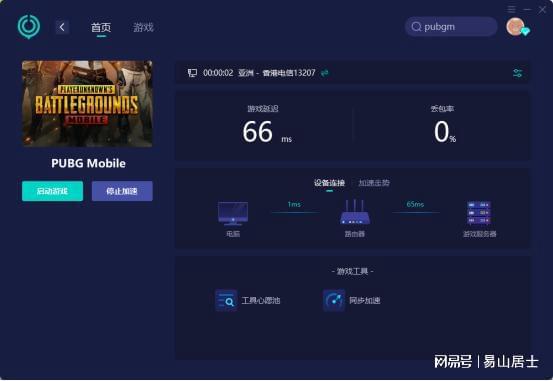Open the 工具心愿池 tool icon
Screen dimensions: 553x381
click(x=226, y=300)
